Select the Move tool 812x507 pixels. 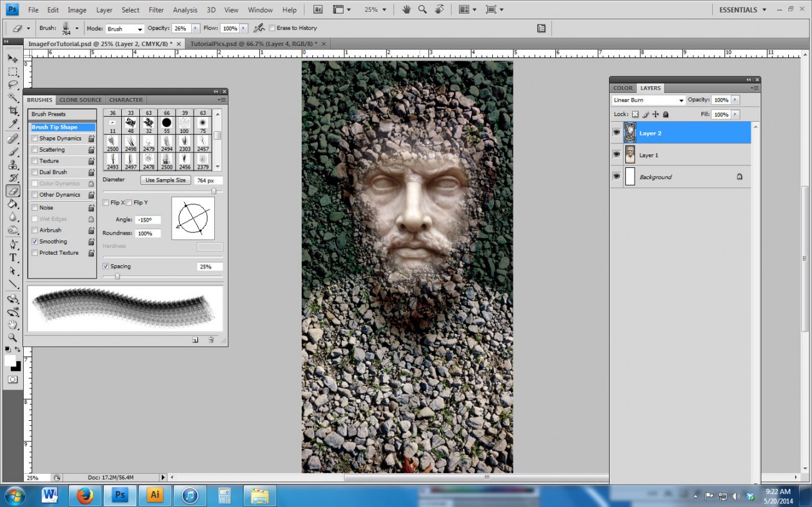point(13,58)
